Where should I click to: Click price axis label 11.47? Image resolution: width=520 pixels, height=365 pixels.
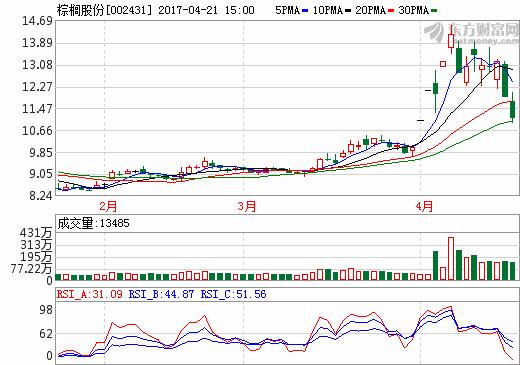37,109
